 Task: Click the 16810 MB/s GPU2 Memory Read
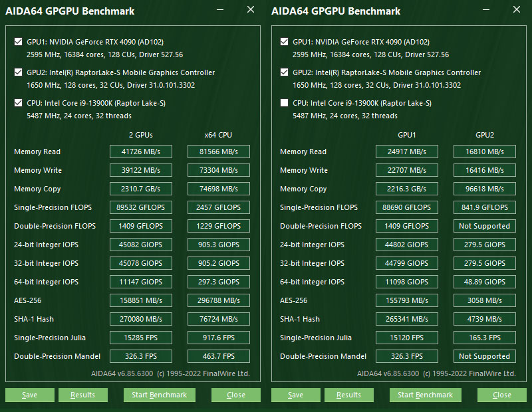[485, 152]
